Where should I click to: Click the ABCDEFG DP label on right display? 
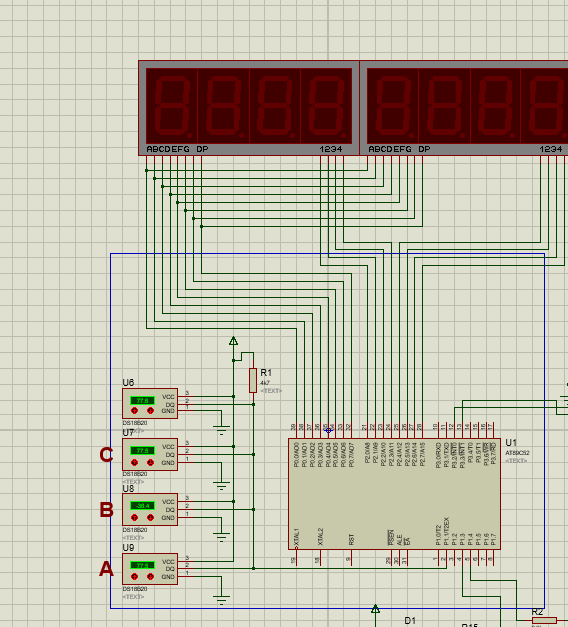point(399,149)
